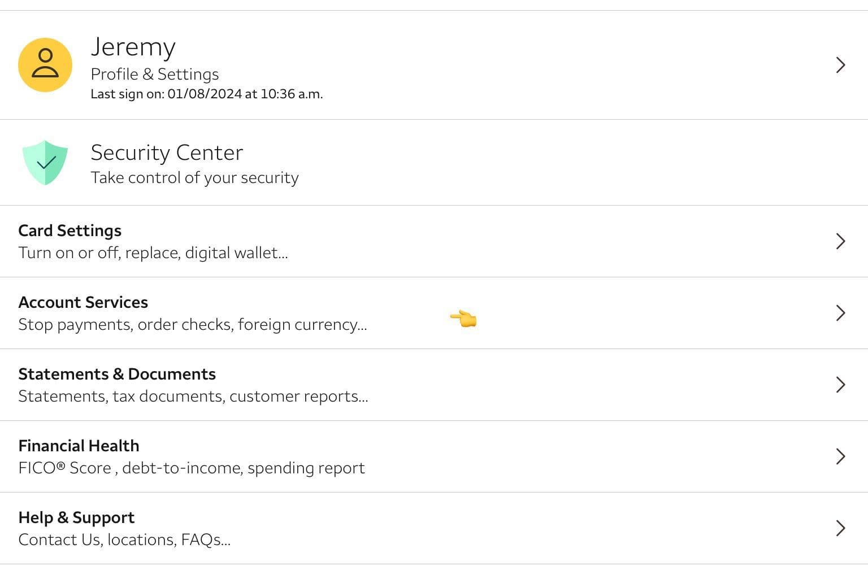
Task: Click the Security Center shield icon
Action: click(45, 163)
